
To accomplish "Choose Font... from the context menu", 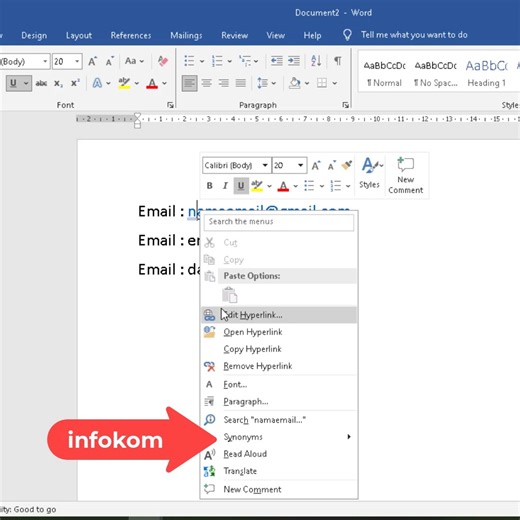I will coord(279,385).
